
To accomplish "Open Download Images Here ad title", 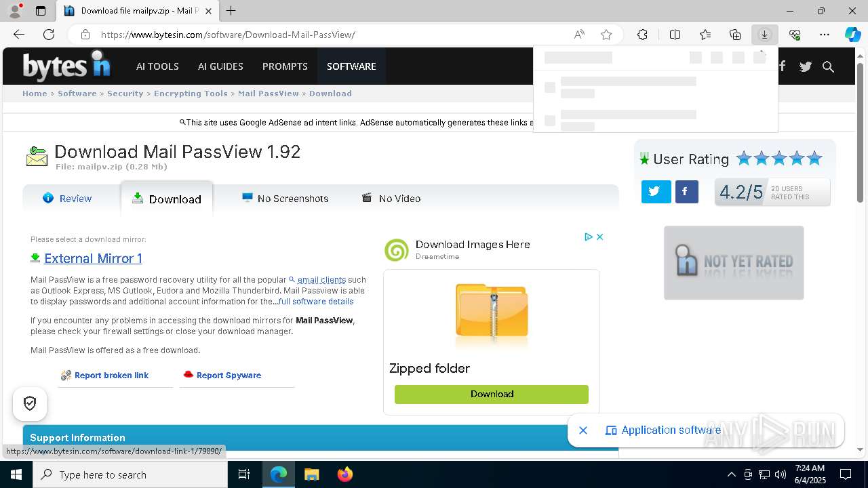I will (x=473, y=245).
